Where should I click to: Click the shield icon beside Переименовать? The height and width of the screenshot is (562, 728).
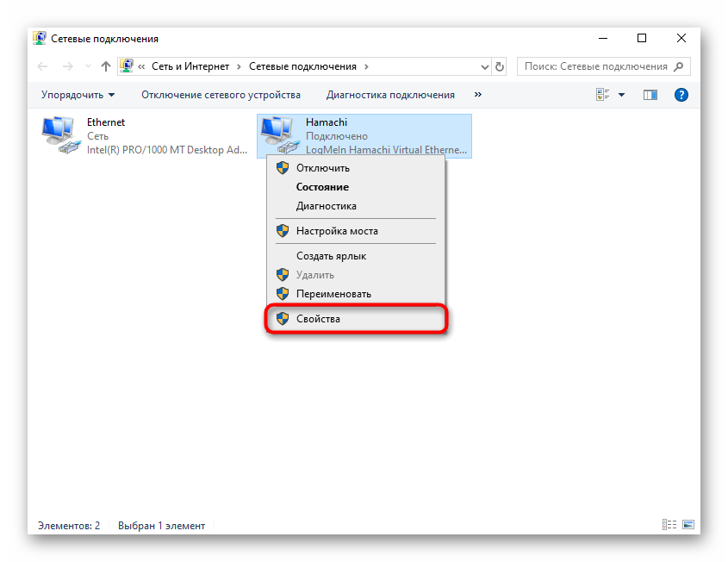click(283, 294)
